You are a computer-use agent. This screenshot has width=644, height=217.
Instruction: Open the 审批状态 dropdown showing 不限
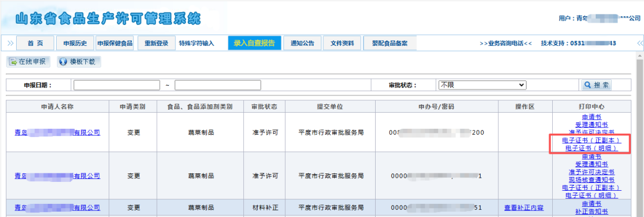click(x=482, y=85)
